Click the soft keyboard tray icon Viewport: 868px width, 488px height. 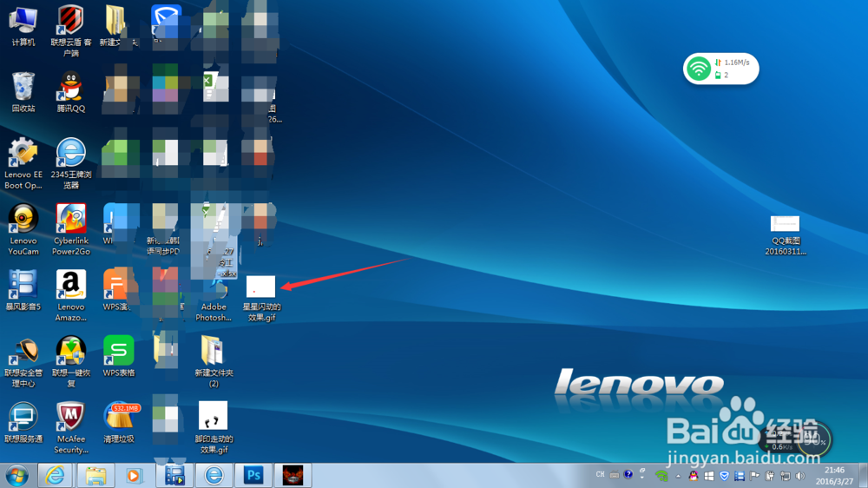[x=615, y=475]
